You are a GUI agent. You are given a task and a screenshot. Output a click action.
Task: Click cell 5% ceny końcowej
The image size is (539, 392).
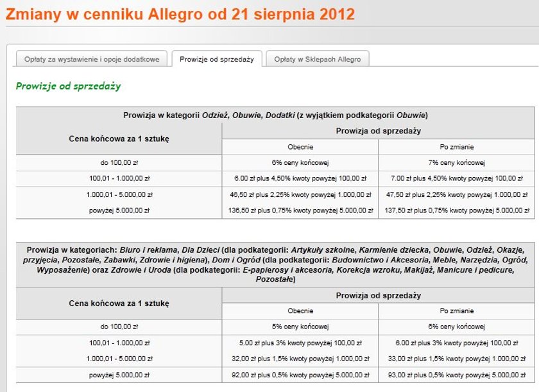click(x=300, y=327)
